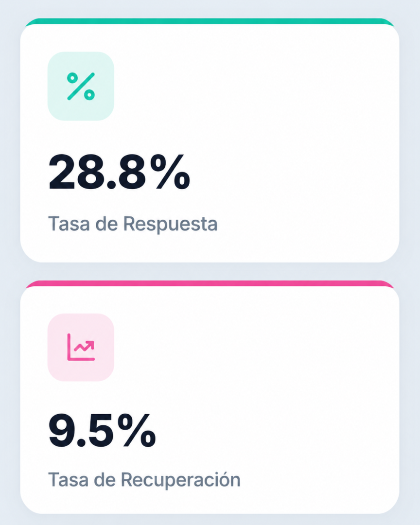The width and height of the screenshot is (420, 525).
Task: Click the 9.5% value
Action: 102,430
